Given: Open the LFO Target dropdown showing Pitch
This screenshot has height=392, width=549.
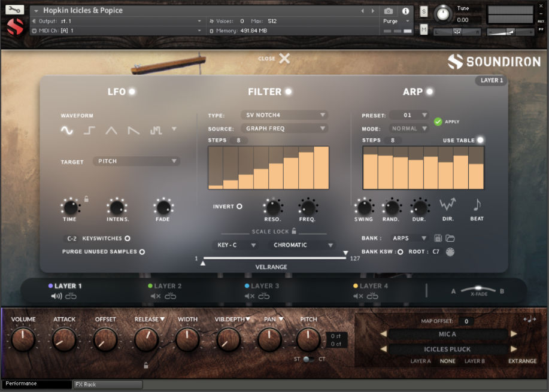Looking at the screenshot, I should tap(137, 160).
